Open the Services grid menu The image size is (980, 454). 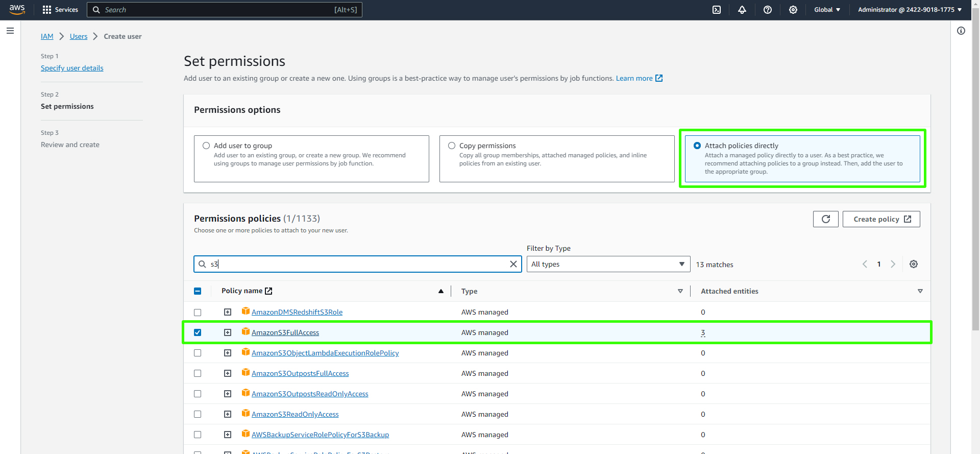(60, 10)
